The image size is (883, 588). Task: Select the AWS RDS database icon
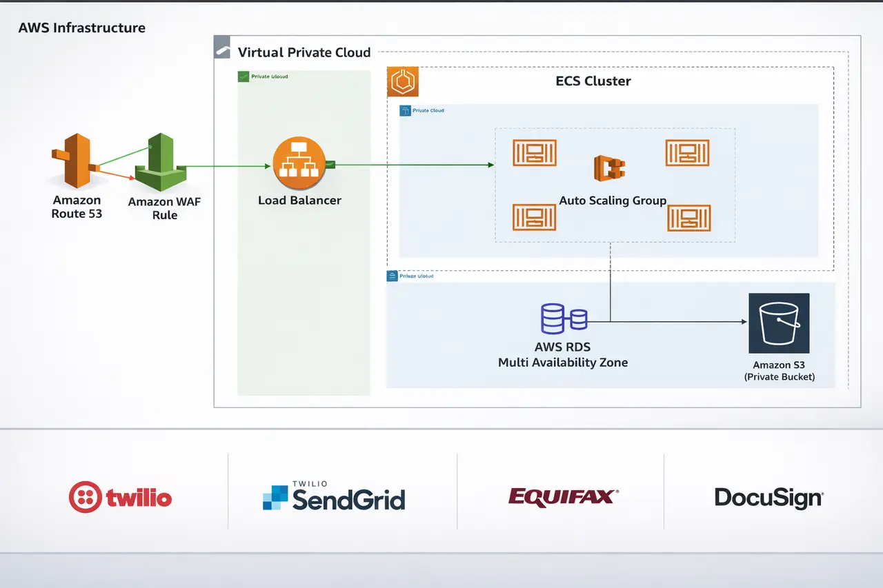click(564, 319)
